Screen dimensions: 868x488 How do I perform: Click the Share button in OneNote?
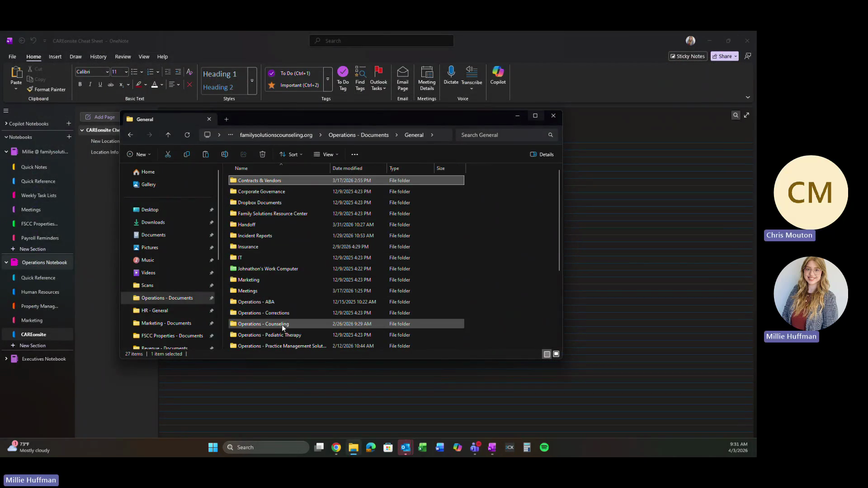click(724, 56)
